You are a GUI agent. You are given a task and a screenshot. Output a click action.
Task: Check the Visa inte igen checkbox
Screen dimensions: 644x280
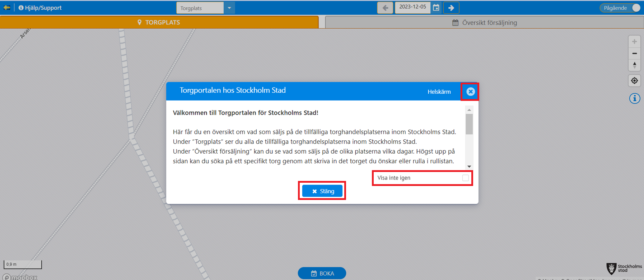coord(465,178)
